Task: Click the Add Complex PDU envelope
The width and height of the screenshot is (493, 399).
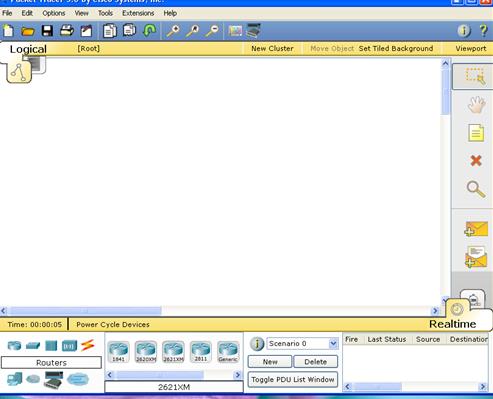Action: pos(476,257)
